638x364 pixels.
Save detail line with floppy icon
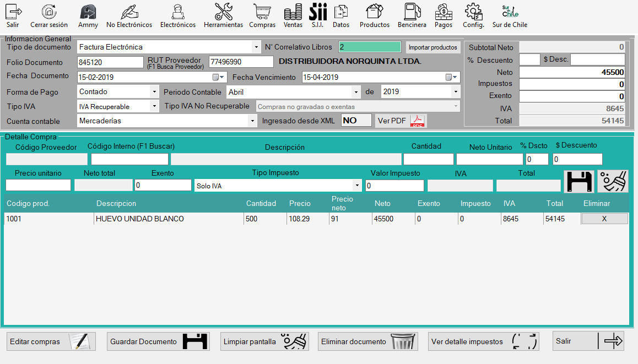580,181
